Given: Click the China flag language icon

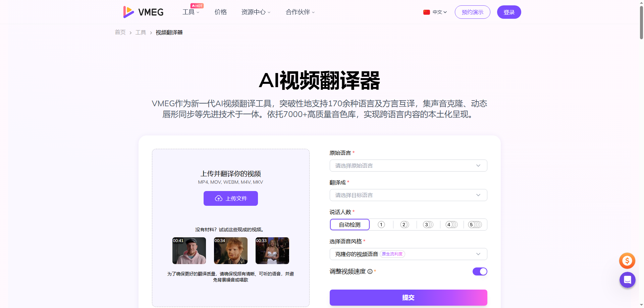Looking at the screenshot, I should coord(426,12).
